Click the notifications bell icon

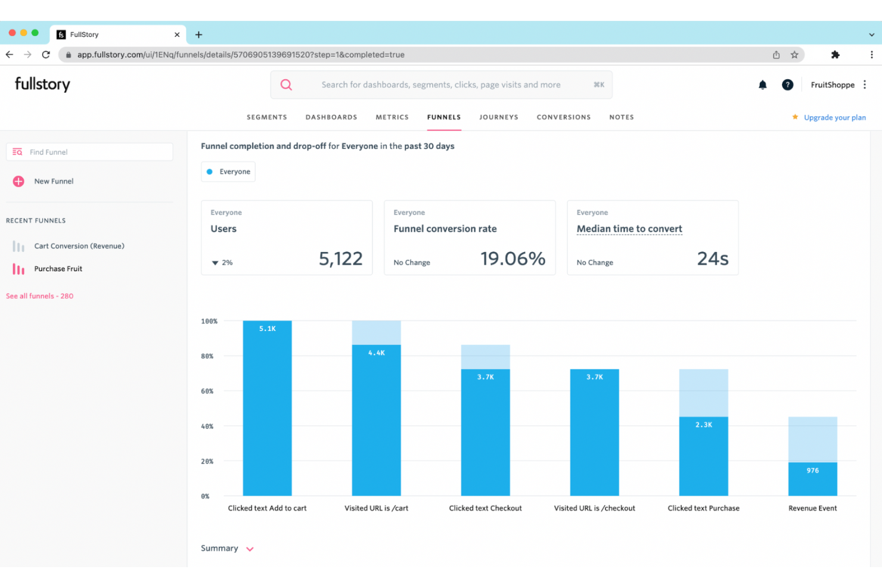[x=762, y=85]
